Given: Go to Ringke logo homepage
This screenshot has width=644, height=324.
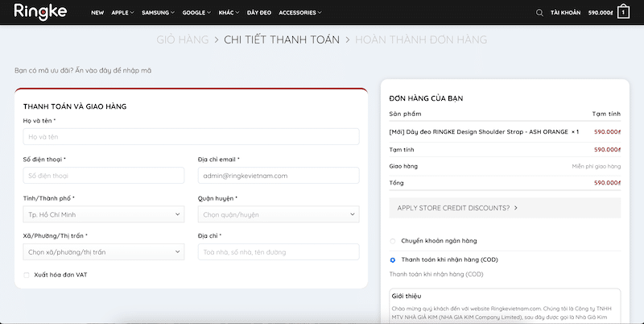Looking at the screenshot, I should pos(40,12).
